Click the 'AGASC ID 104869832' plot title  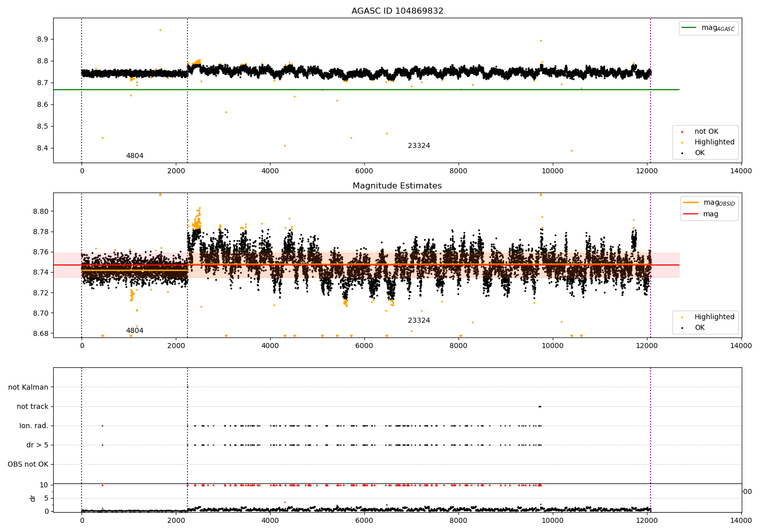click(x=397, y=11)
